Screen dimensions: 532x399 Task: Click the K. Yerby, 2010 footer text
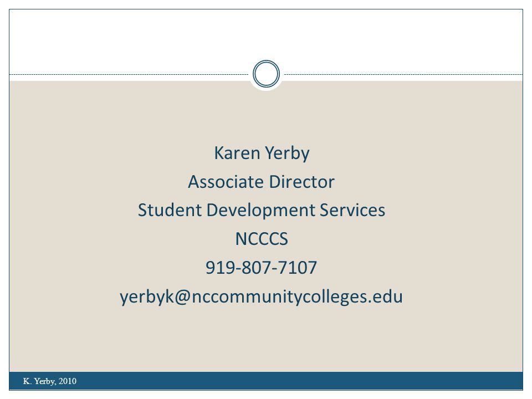pos(49,381)
